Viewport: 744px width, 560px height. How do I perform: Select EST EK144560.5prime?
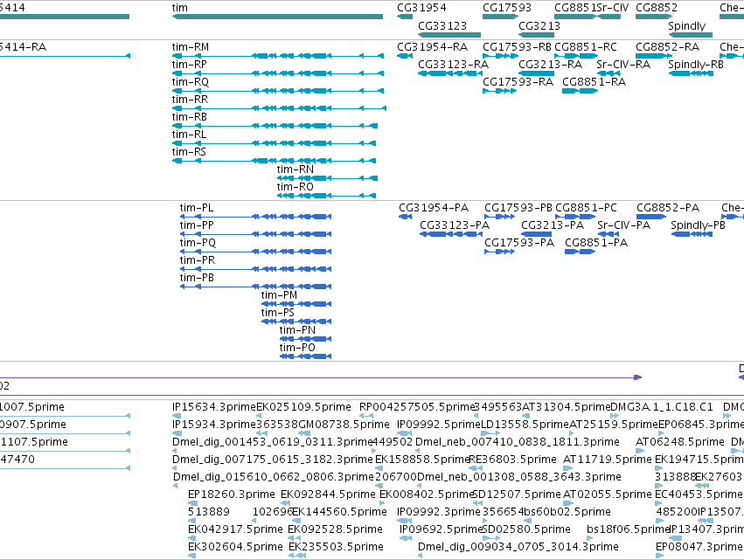[x=339, y=512]
